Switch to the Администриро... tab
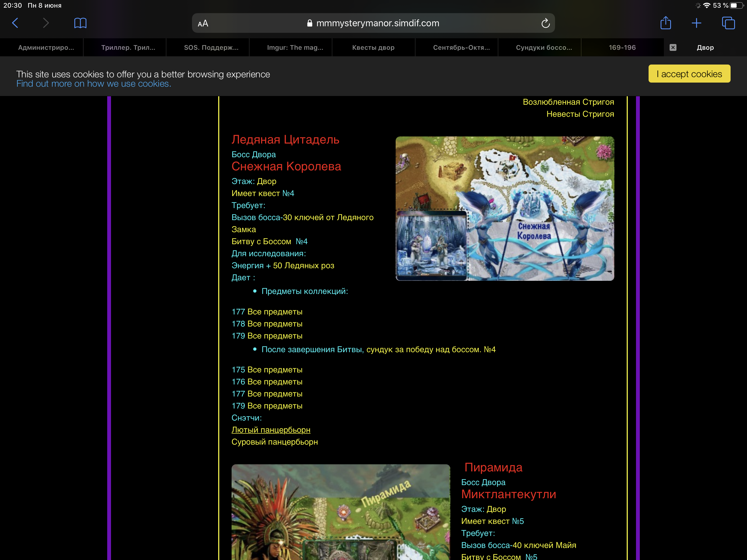 pos(42,48)
